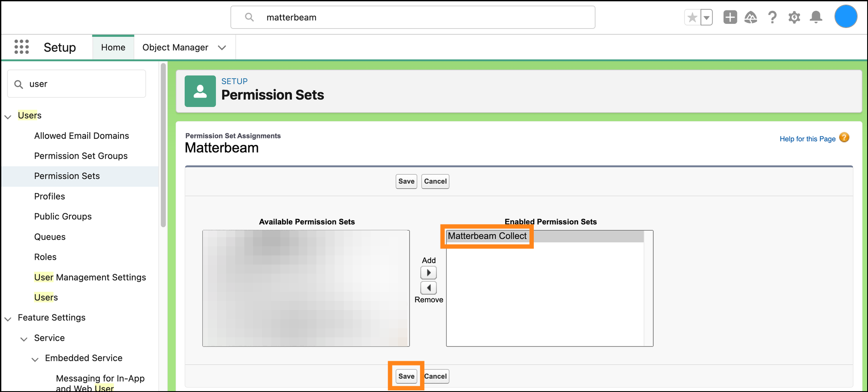868x392 pixels.
Task: Collapse the top Users section chevron
Action: 8,116
